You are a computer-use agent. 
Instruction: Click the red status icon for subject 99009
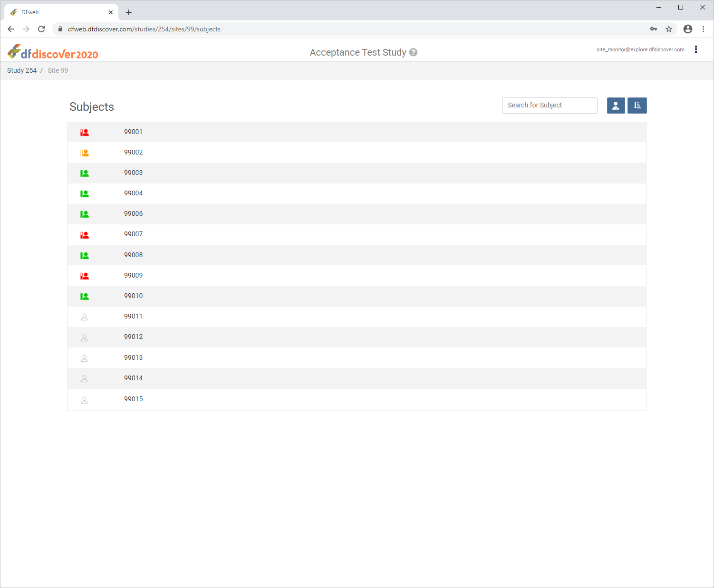(x=85, y=276)
